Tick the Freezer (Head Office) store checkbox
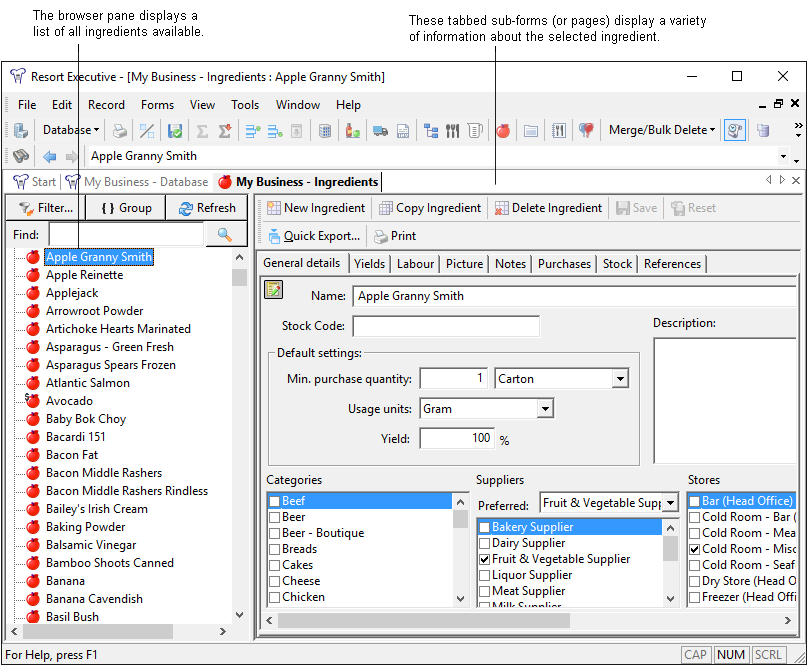The height and width of the screenshot is (666, 808). (x=695, y=597)
